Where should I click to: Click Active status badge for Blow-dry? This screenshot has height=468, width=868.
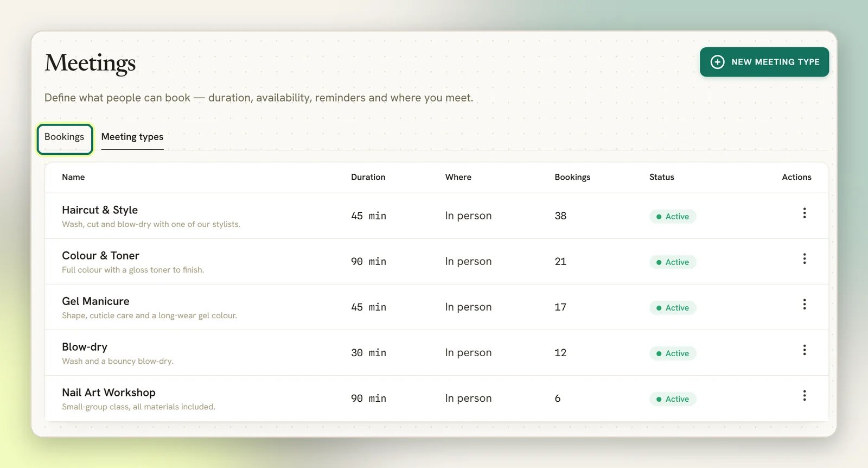[x=673, y=353]
